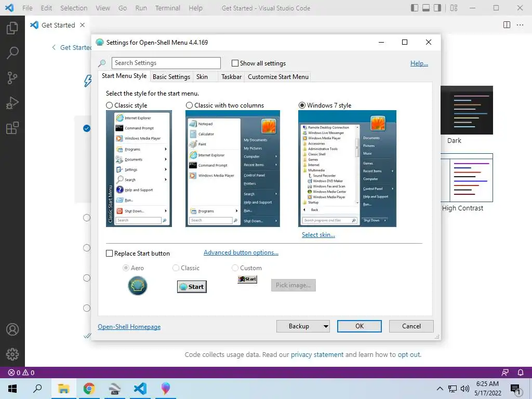
Task: Show hidden system tray icons chevron
Action: (x=440, y=389)
